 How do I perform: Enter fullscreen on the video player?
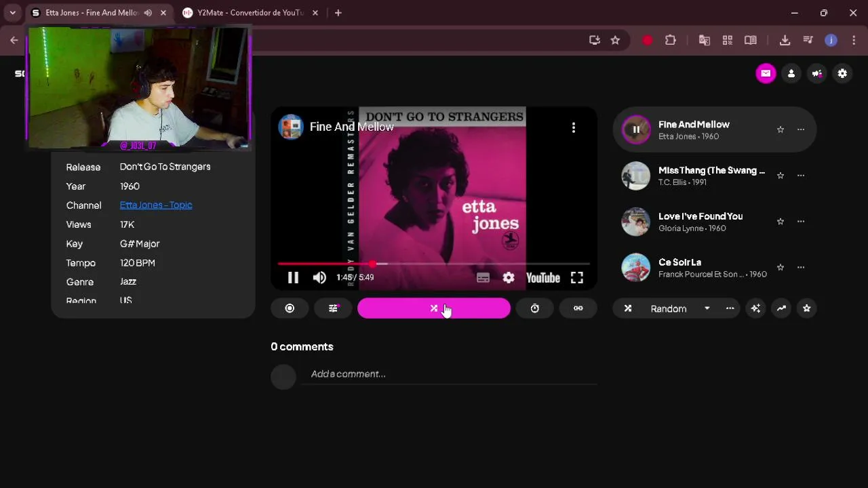[x=577, y=278]
